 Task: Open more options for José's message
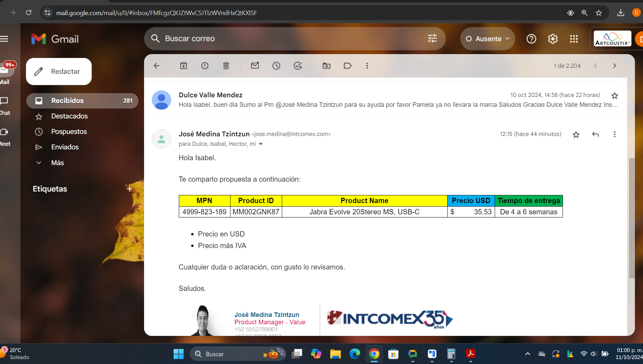coord(615,134)
